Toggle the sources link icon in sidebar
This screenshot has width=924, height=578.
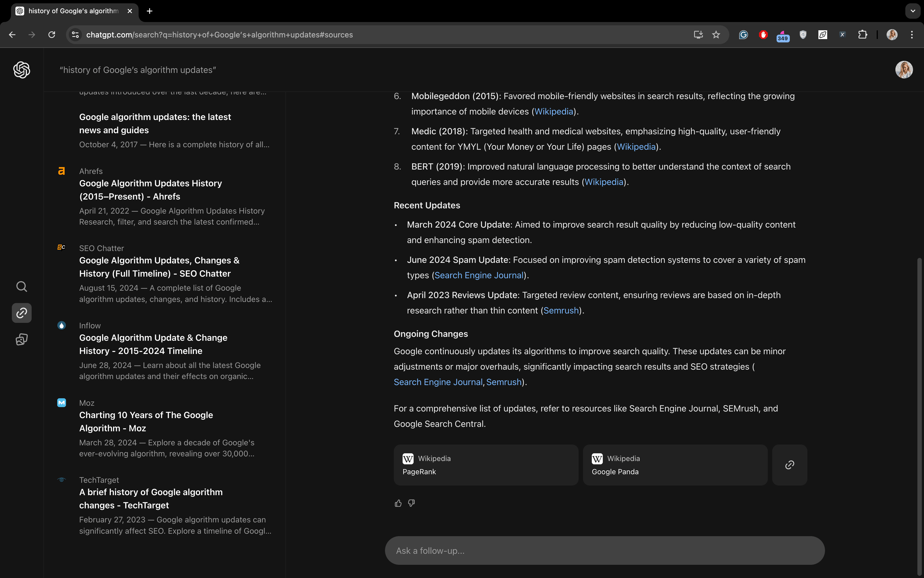click(22, 313)
